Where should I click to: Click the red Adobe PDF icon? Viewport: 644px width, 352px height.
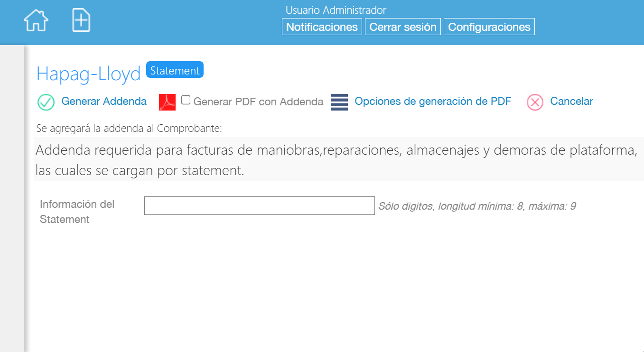167,102
